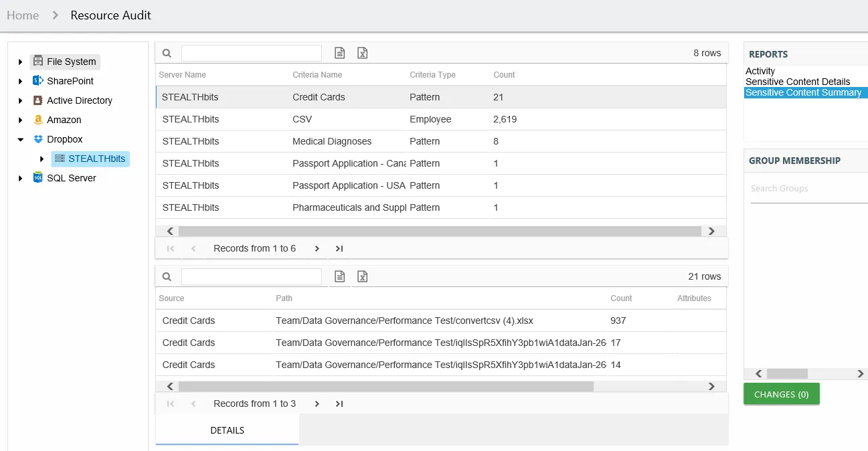Image resolution: width=868 pixels, height=451 pixels.
Task: Click the 937 count cell
Action: coord(618,321)
